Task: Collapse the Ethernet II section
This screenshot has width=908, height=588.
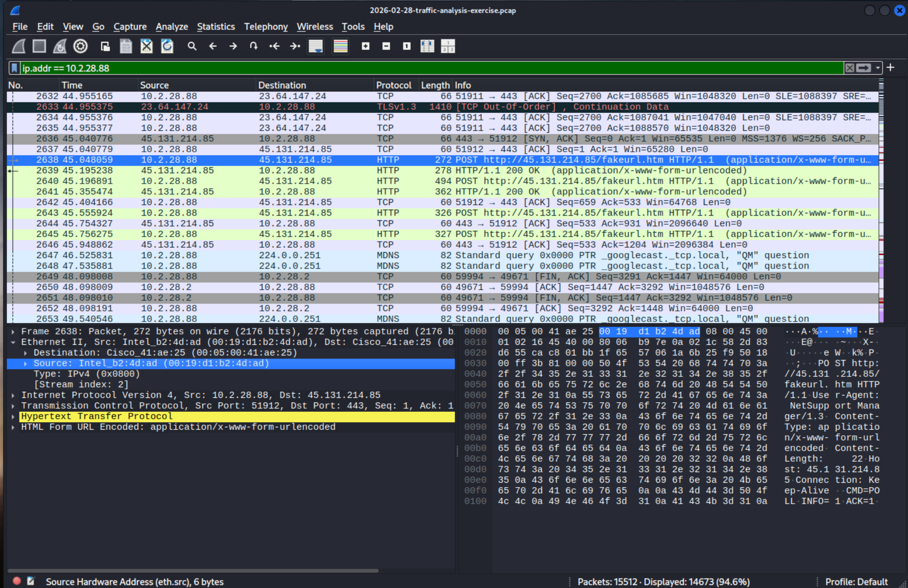Action: click(13, 342)
